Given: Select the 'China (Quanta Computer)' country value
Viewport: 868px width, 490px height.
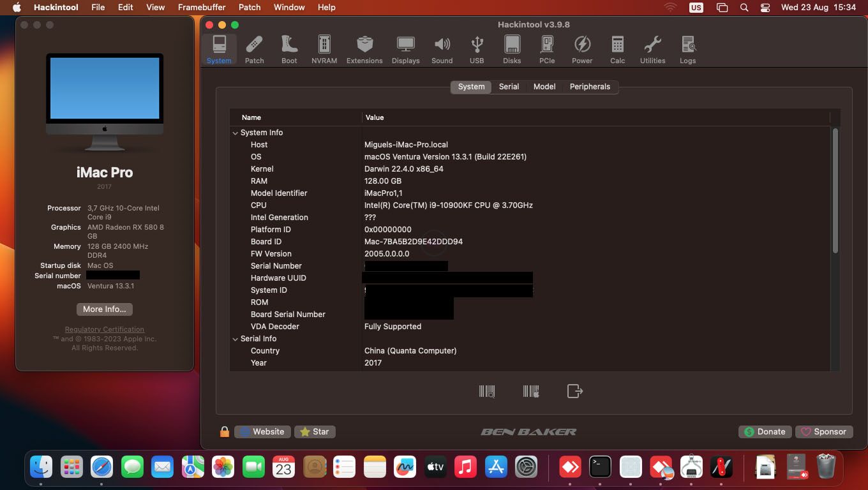Looking at the screenshot, I should pos(410,351).
